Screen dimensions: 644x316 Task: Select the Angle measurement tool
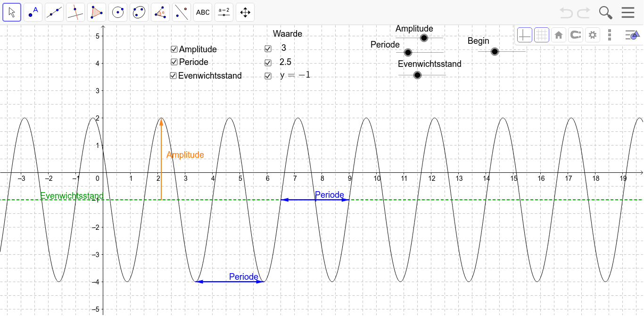[x=160, y=12]
